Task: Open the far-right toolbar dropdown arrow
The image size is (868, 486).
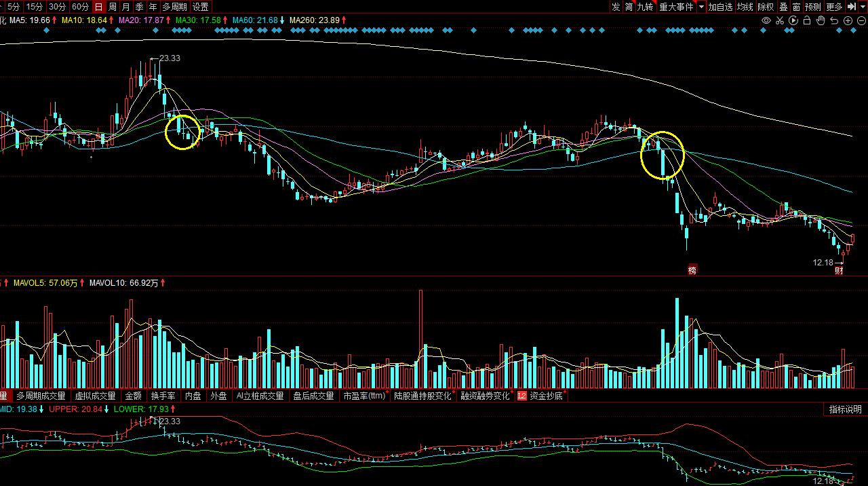Action: (x=863, y=7)
